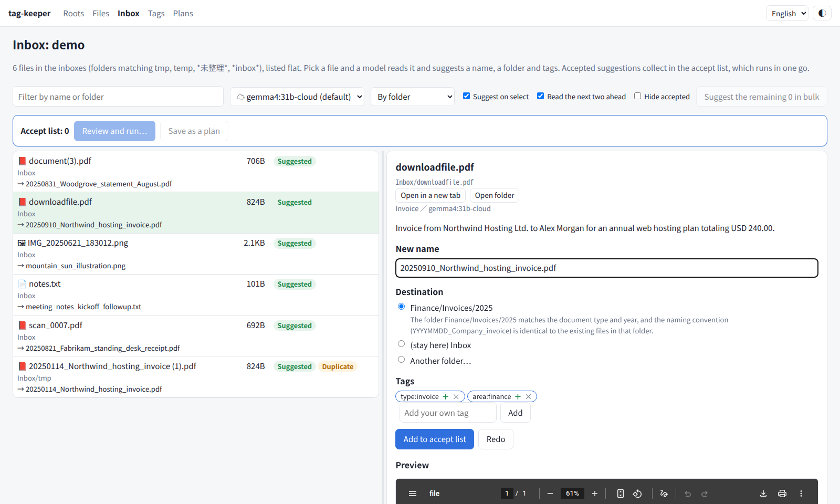This screenshot has width=840, height=504.
Task: Choose the (stay here) Inbox destination
Action: pos(401,344)
